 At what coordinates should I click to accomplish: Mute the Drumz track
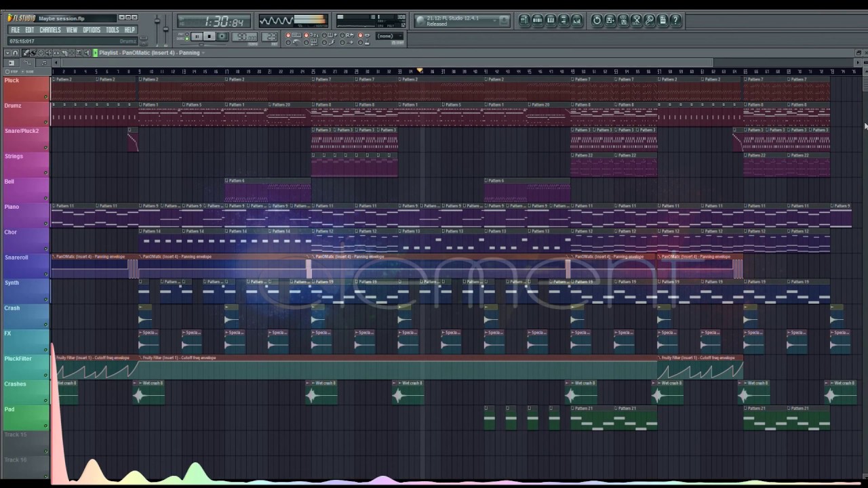[x=46, y=122]
